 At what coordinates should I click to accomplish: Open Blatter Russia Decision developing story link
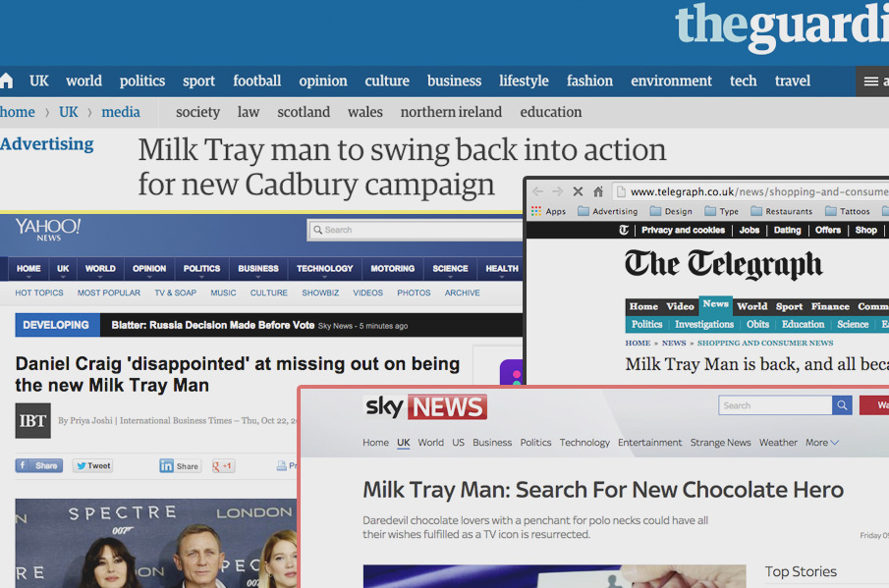click(x=212, y=325)
